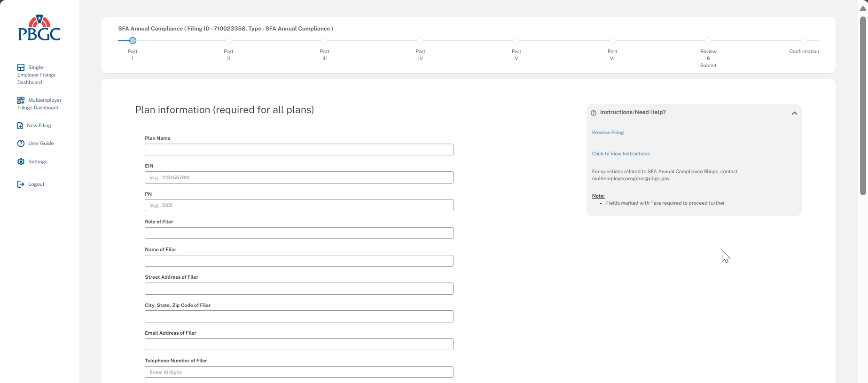Click the help icon beside Instructions/Need Help

[x=594, y=113]
